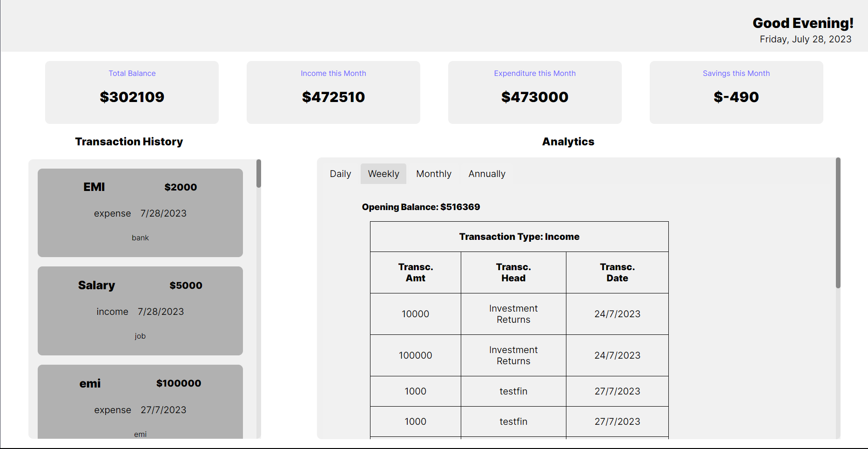This screenshot has height=449, width=868.
Task: Select the Savings this Month card
Action: [x=736, y=92]
